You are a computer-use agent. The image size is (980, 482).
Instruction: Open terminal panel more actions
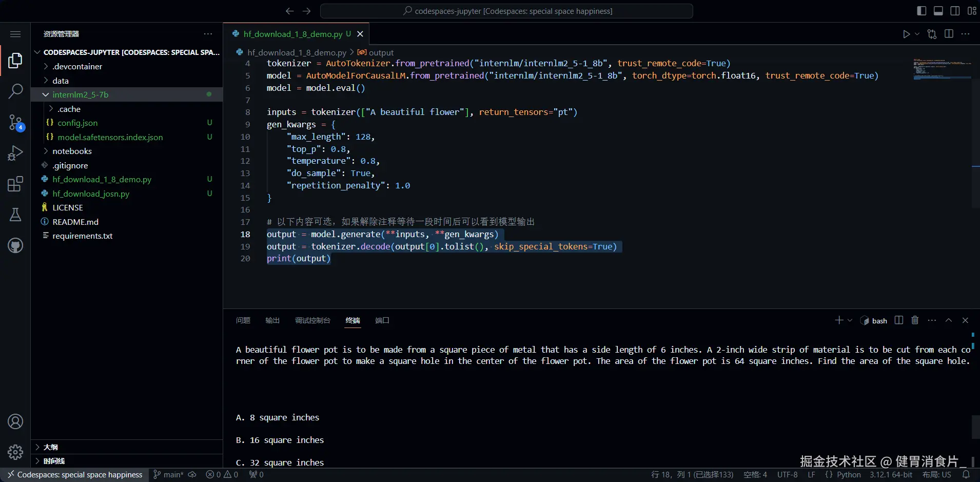932,320
